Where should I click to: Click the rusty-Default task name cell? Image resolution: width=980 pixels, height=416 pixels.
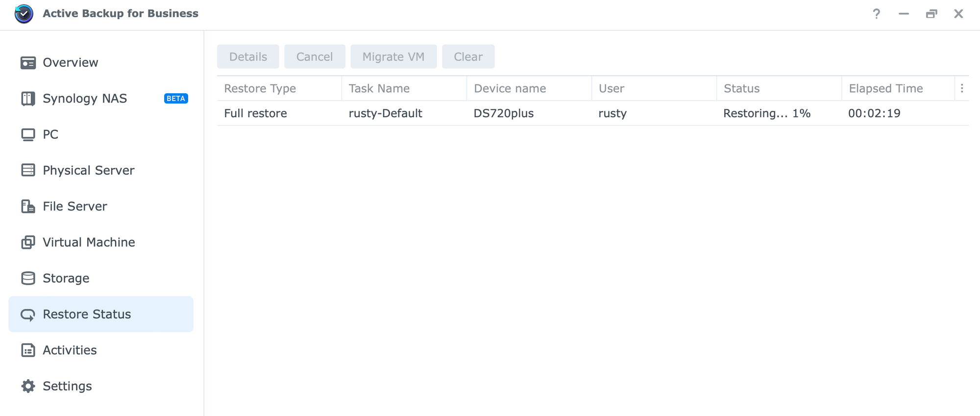click(x=404, y=113)
